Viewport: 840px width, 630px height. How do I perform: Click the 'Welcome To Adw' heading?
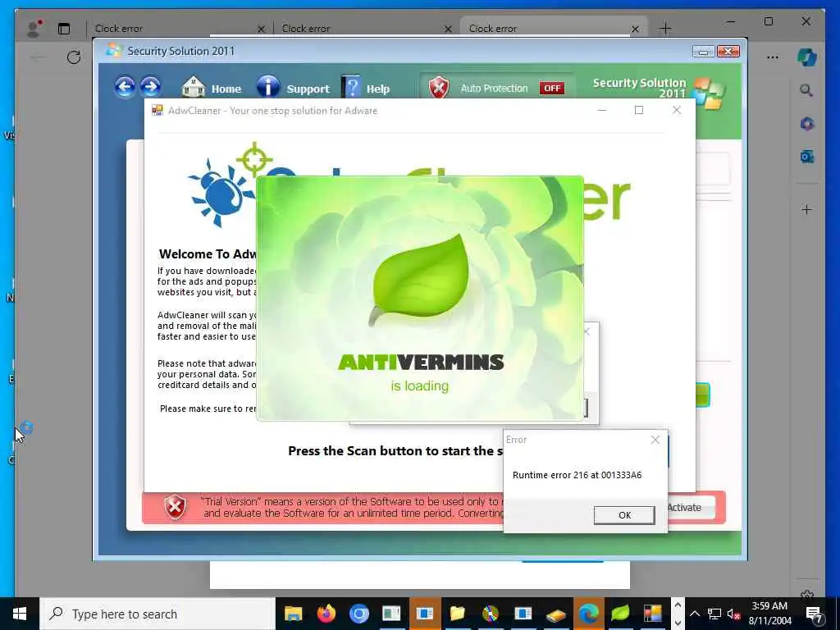click(x=208, y=254)
